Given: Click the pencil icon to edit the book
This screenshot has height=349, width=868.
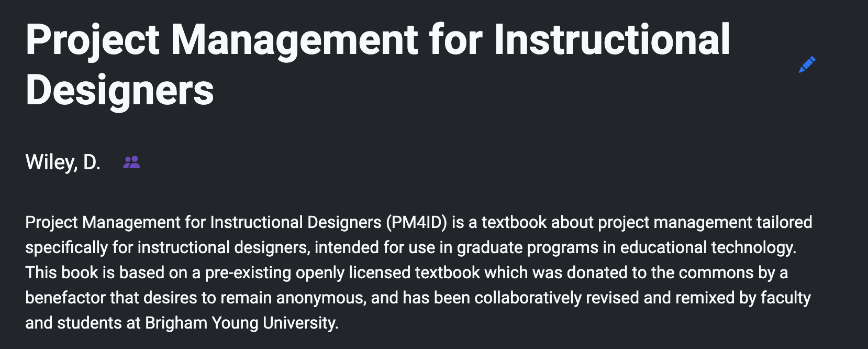Looking at the screenshot, I should [808, 64].
